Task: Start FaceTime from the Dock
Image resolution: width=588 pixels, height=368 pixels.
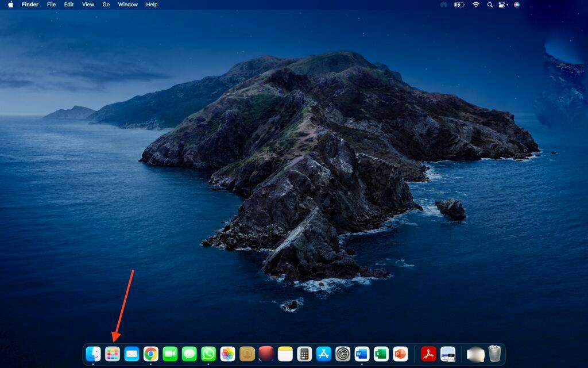Action: click(170, 354)
